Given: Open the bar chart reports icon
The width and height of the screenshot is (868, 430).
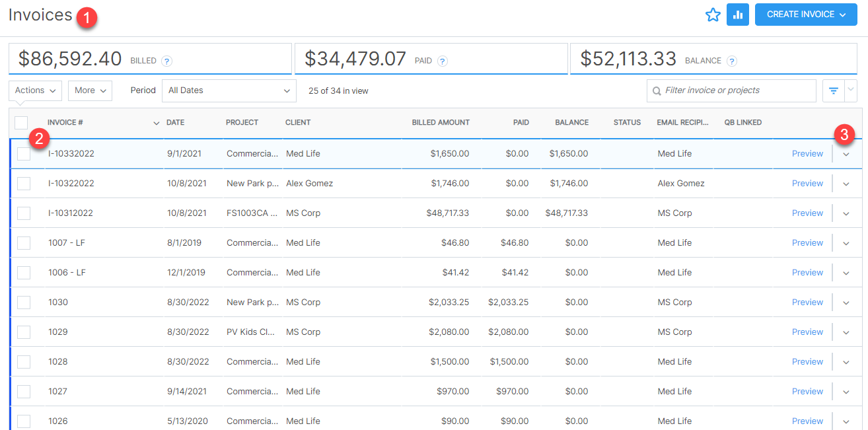Looking at the screenshot, I should coord(738,14).
